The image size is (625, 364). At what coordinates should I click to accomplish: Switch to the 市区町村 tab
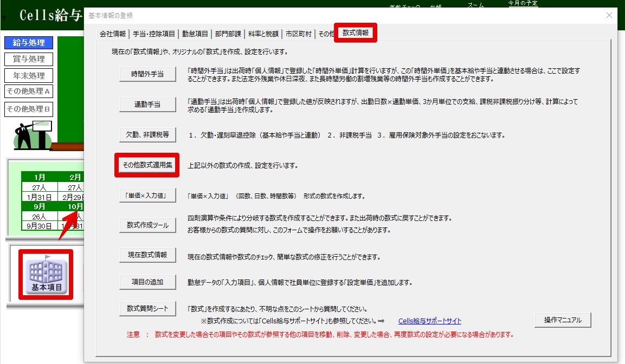click(x=299, y=34)
